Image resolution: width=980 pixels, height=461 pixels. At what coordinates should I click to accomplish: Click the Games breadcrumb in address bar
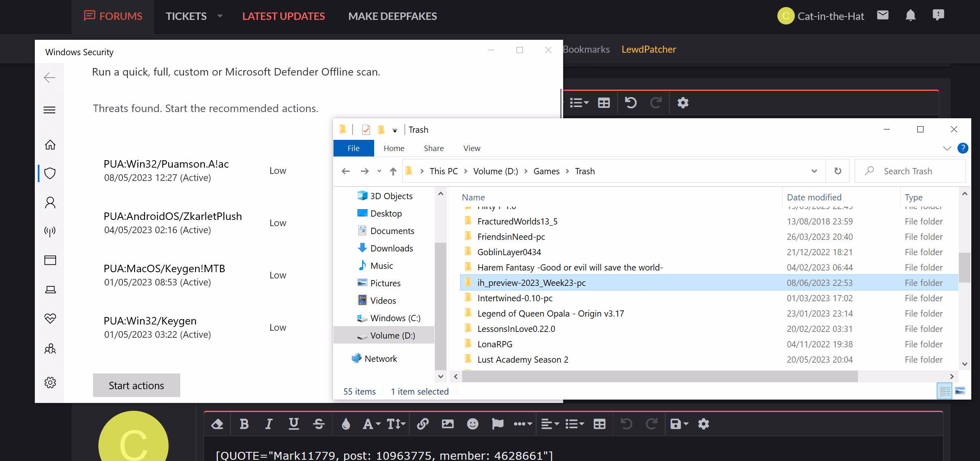(546, 171)
